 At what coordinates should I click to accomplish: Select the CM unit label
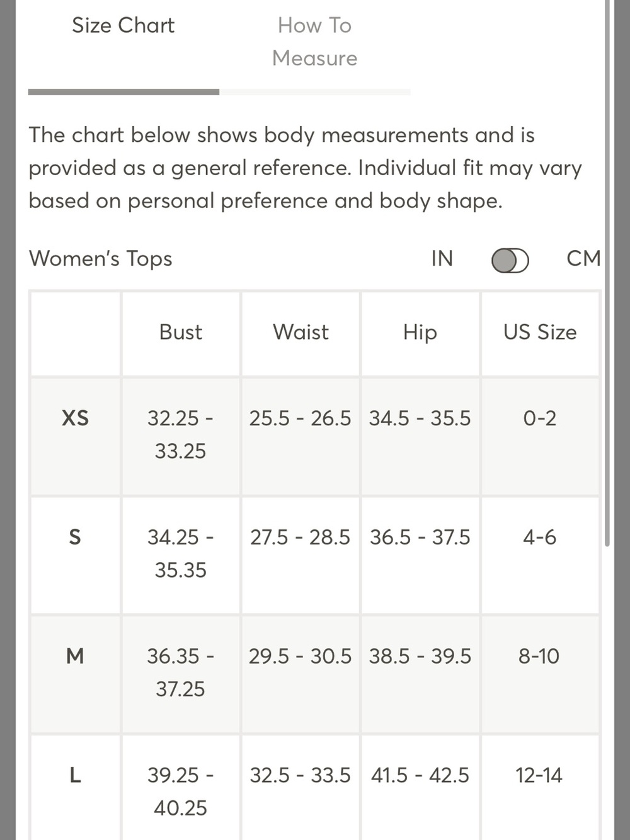583,258
